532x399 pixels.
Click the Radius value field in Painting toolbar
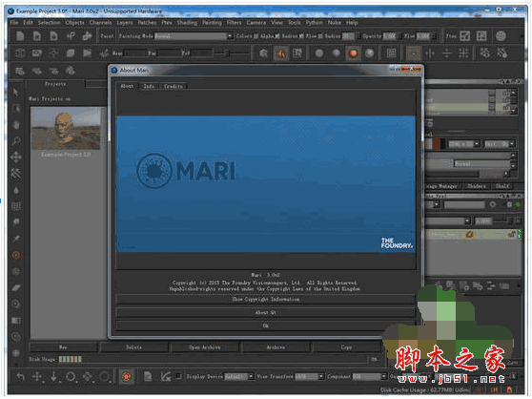coord(348,36)
